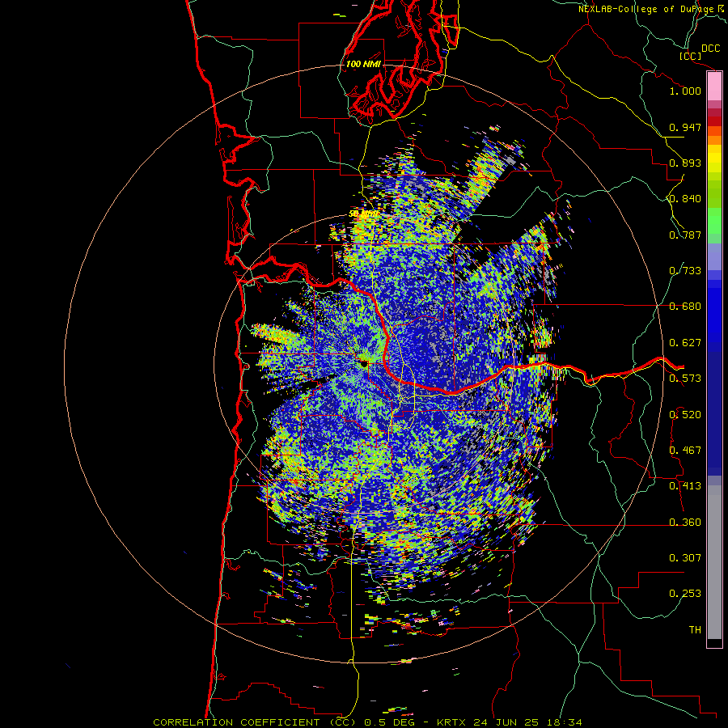The height and width of the screenshot is (728, 728).
Task: Click the 0.520 legend value
Action: [x=685, y=415]
